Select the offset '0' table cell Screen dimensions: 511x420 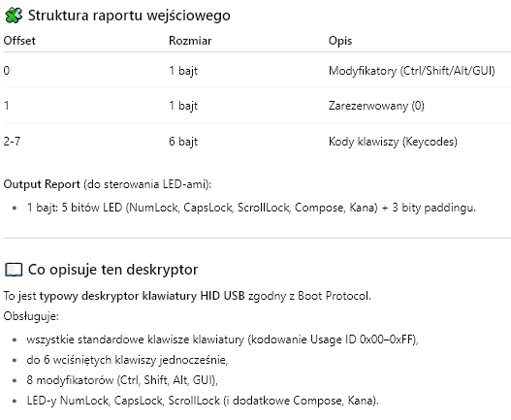pyautogui.click(x=7, y=71)
